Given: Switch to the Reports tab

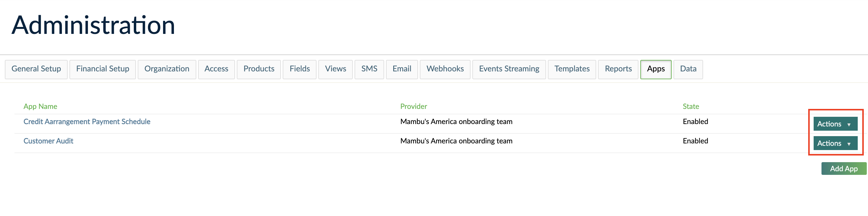Looking at the screenshot, I should [x=618, y=69].
